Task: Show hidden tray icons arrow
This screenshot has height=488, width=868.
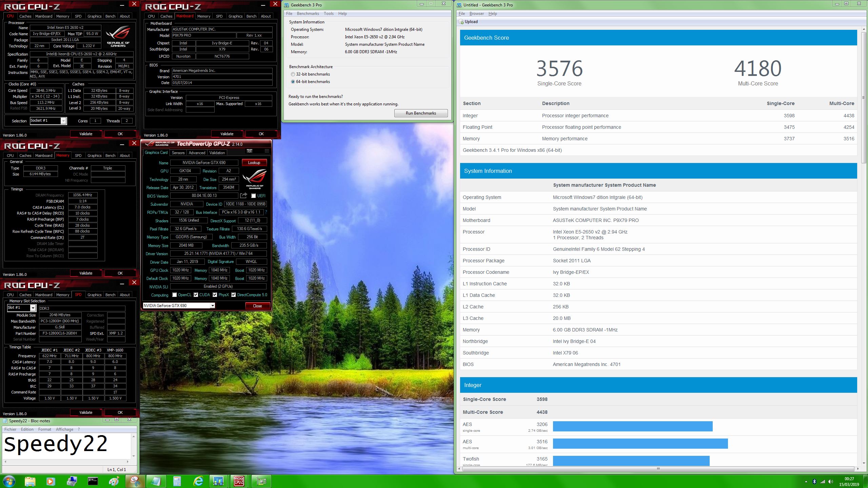Action: (806, 482)
